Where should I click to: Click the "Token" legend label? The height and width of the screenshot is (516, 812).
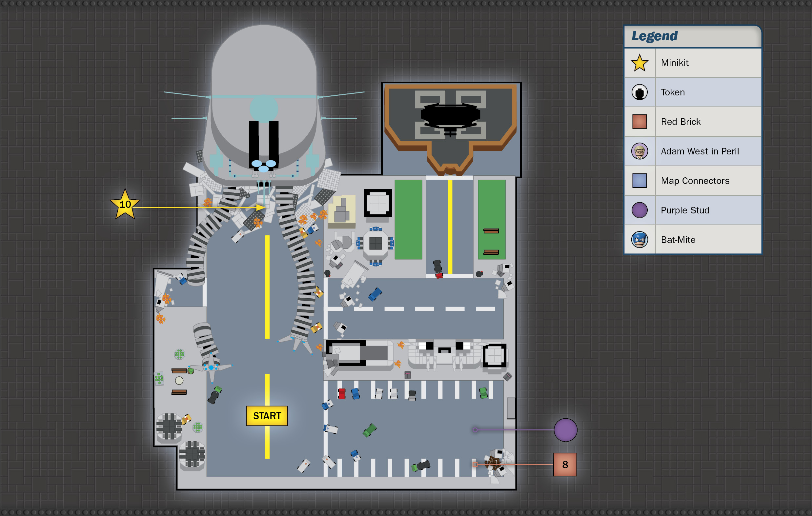pyautogui.click(x=673, y=92)
